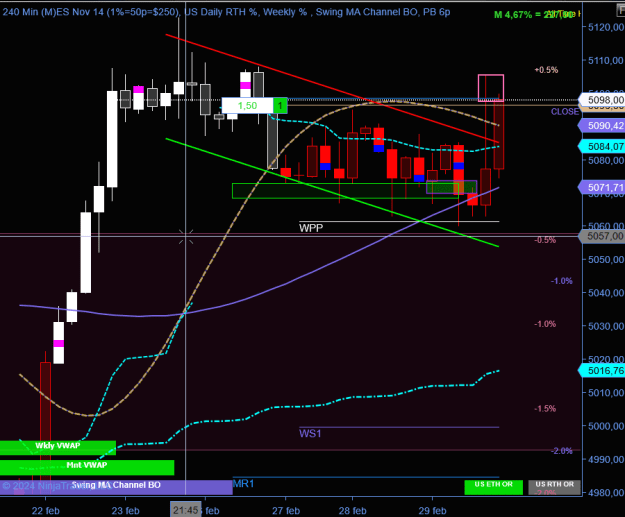Viewport: 625px width, 517px height.
Task: Select the 1,50 order marker label
Action: click(248, 106)
